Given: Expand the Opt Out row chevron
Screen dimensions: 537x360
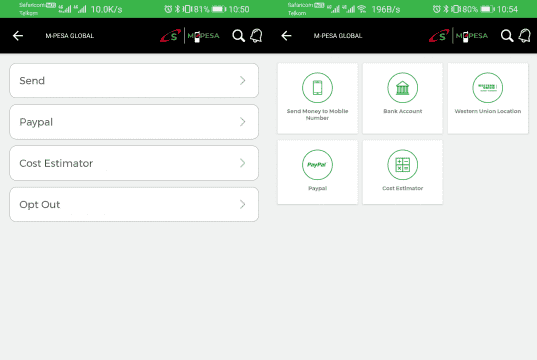Looking at the screenshot, I should [242, 204].
